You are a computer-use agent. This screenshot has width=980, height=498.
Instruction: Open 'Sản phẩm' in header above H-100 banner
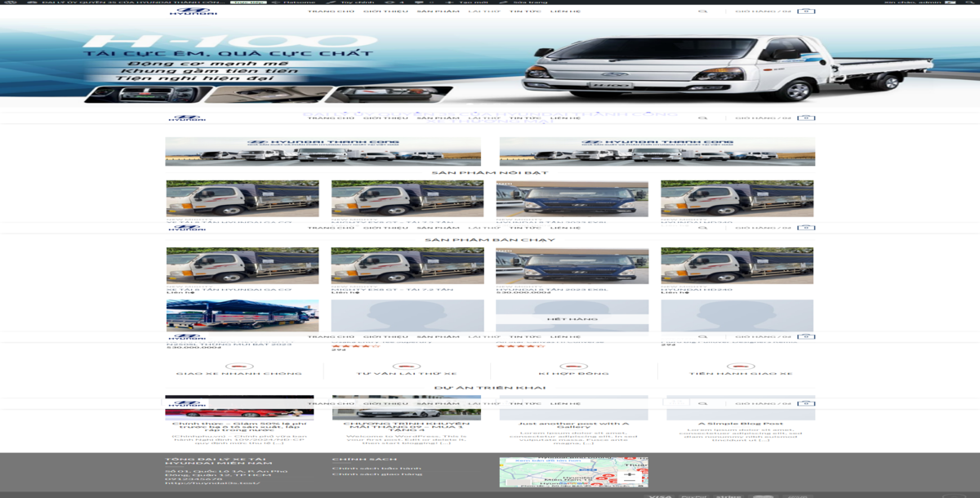click(438, 11)
